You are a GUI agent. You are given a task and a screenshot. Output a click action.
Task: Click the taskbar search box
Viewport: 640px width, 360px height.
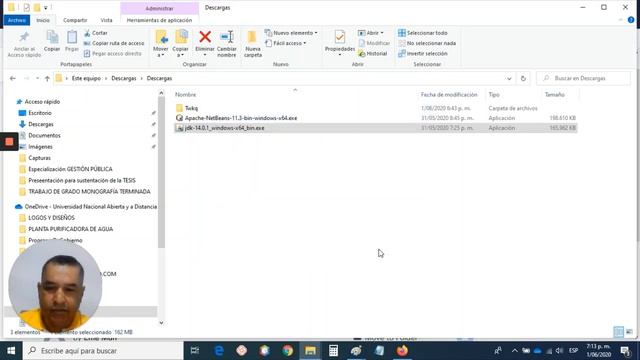103,351
